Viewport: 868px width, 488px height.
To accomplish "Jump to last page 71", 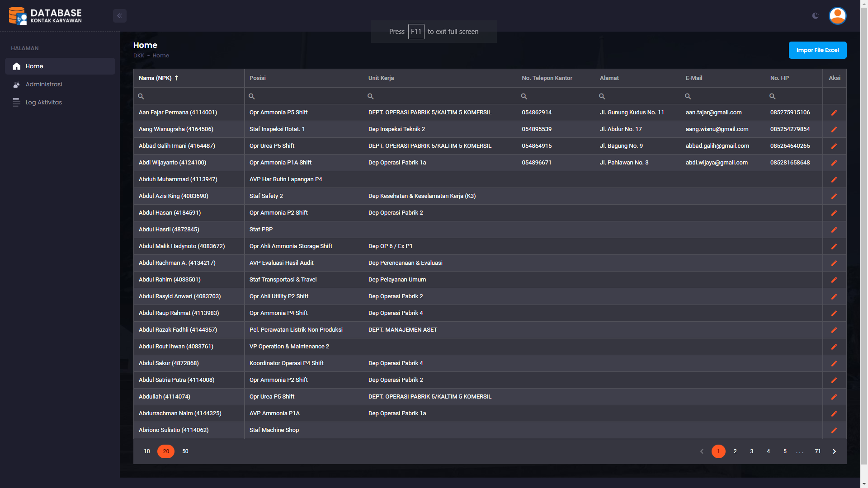I will 818,451.
